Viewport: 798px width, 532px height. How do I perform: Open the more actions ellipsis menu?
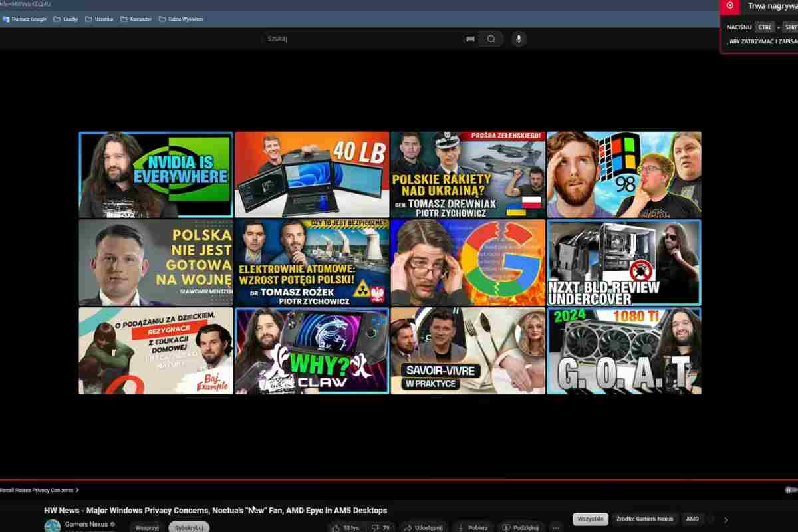[556, 527]
